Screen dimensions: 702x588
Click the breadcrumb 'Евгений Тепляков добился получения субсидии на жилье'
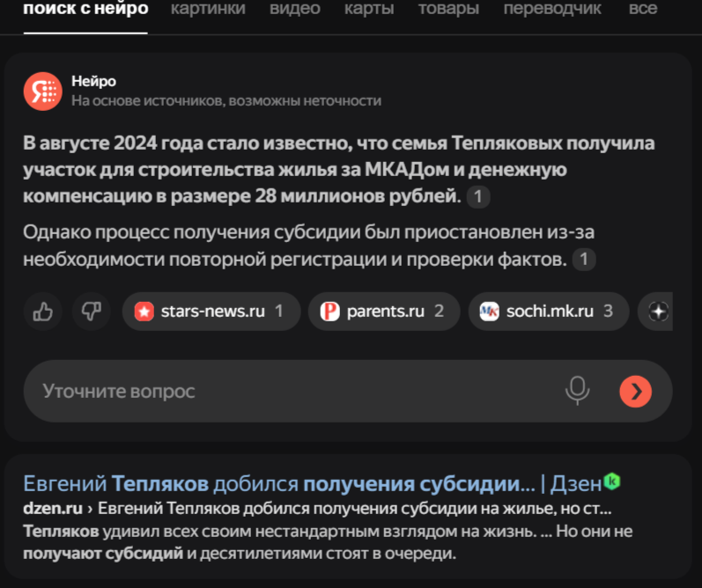coord(354,509)
